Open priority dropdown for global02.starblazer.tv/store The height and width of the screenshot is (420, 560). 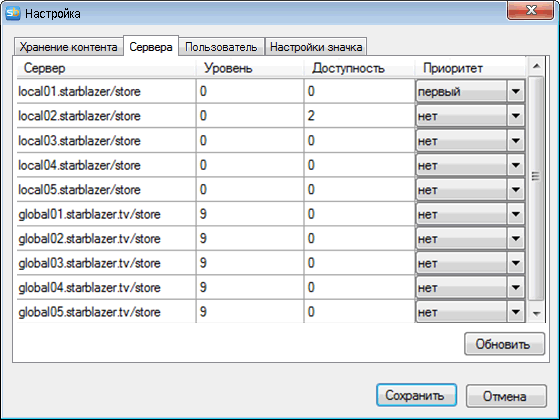tap(516, 238)
